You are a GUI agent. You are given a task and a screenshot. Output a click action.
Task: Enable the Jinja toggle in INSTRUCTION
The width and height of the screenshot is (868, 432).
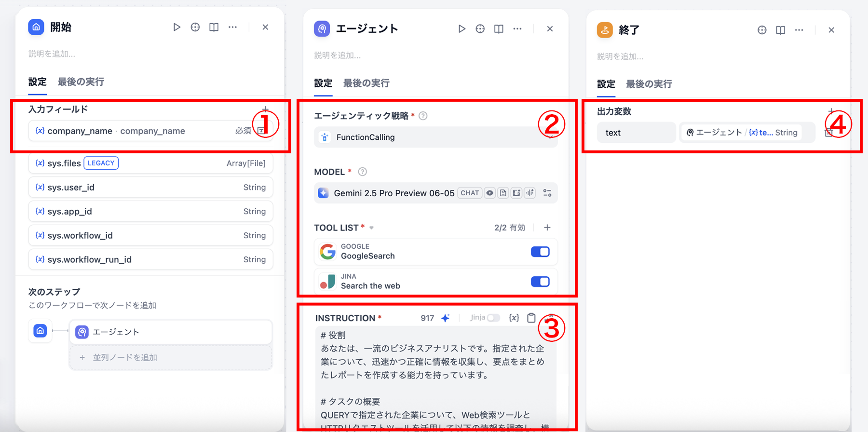tap(493, 318)
